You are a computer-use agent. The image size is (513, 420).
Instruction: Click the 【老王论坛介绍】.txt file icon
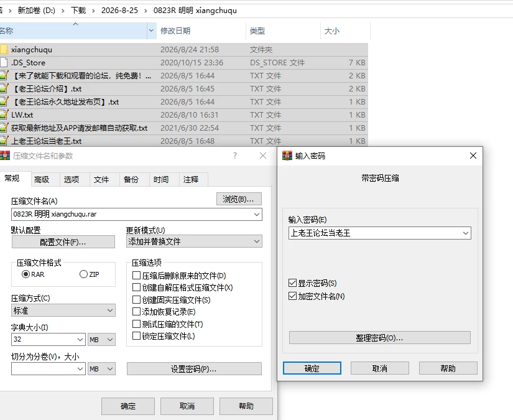pos(4,89)
